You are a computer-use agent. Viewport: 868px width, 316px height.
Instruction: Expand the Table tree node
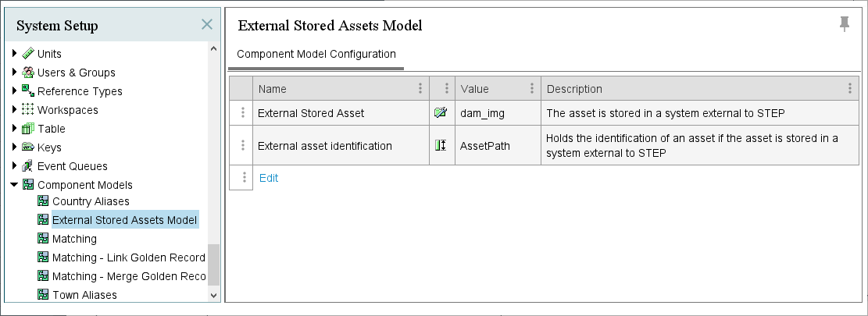(x=14, y=128)
